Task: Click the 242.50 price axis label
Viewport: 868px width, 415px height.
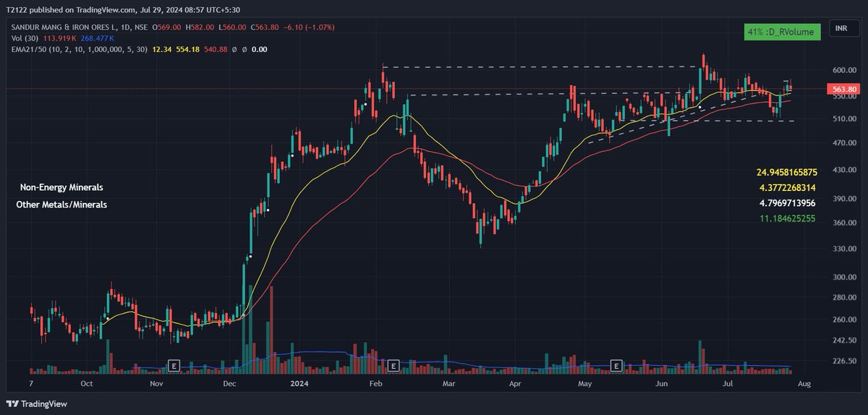Action: pyautogui.click(x=844, y=340)
